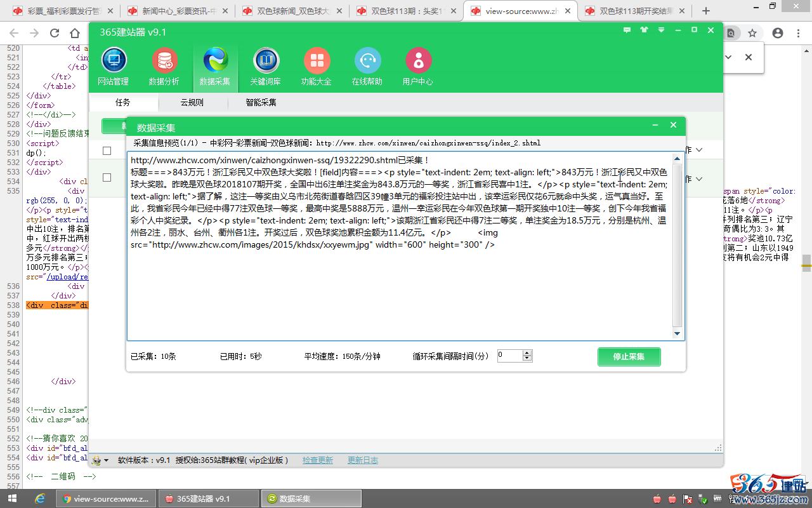Decrease the loop interval with the spinner down arrow
This screenshot has width=812, height=508.
coord(527,359)
